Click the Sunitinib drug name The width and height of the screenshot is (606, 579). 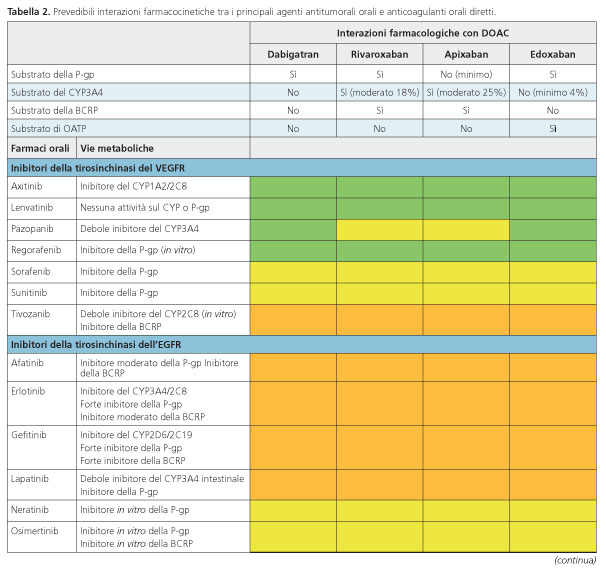(29, 293)
